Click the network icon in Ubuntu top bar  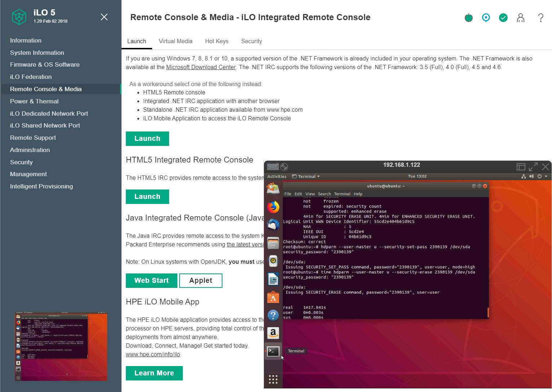tap(524, 177)
